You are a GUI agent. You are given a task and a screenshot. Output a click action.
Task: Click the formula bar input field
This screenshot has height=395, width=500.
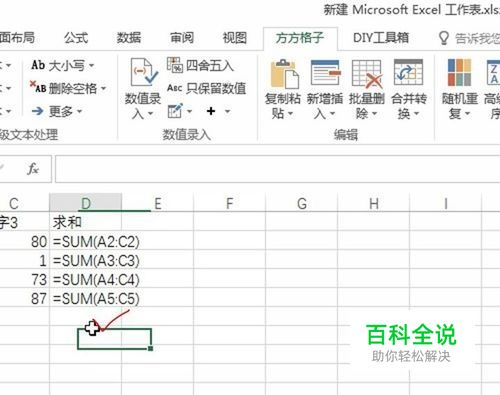pyautogui.click(x=277, y=169)
